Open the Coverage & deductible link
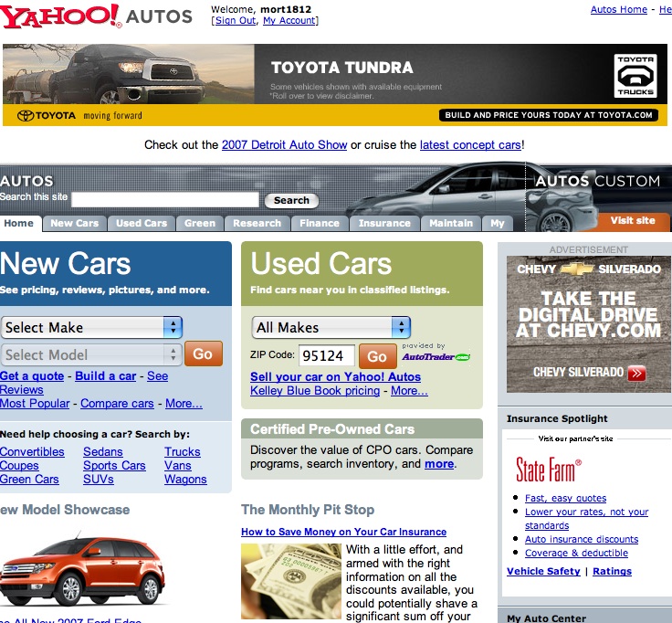672x623 pixels. 576,553
